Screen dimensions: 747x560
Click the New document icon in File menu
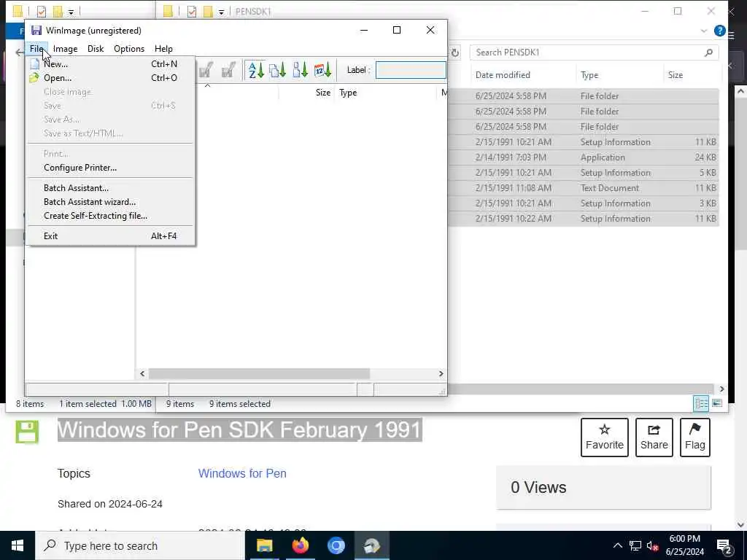coord(34,64)
